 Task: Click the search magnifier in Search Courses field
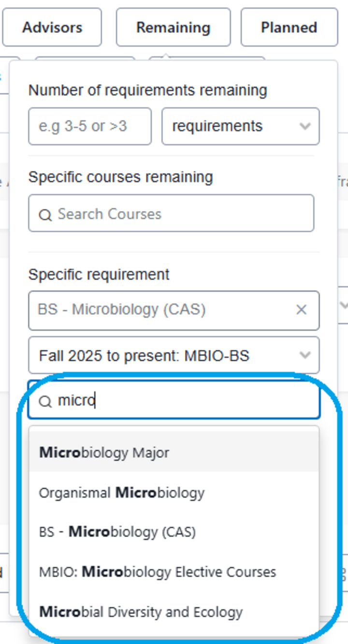click(46, 214)
